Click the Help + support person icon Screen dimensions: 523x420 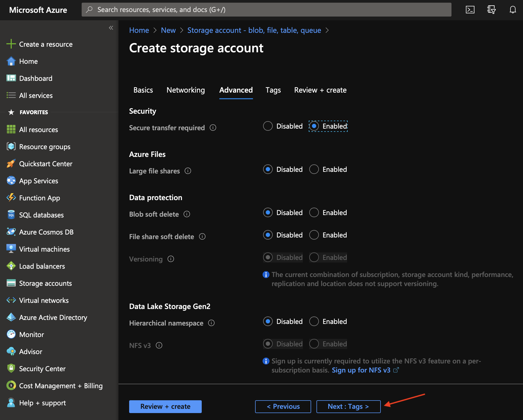pyautogui.click(x=11, y=403)
